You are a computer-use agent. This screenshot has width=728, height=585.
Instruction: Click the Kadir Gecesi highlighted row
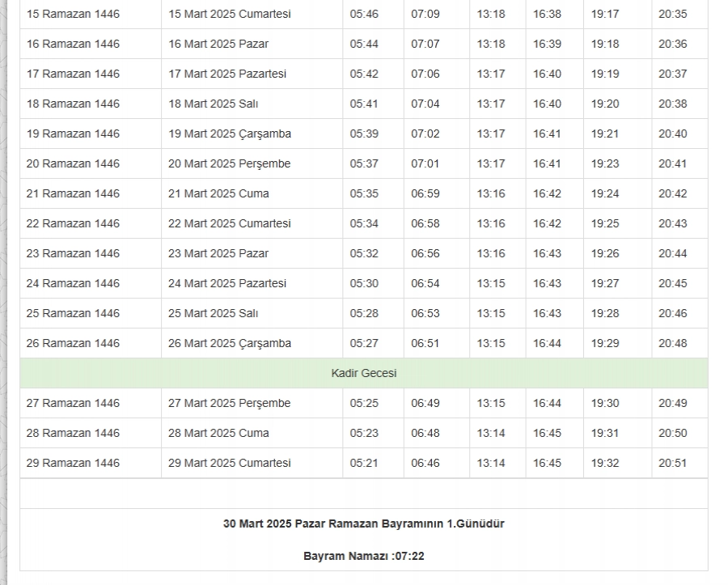tap(363, 373)
